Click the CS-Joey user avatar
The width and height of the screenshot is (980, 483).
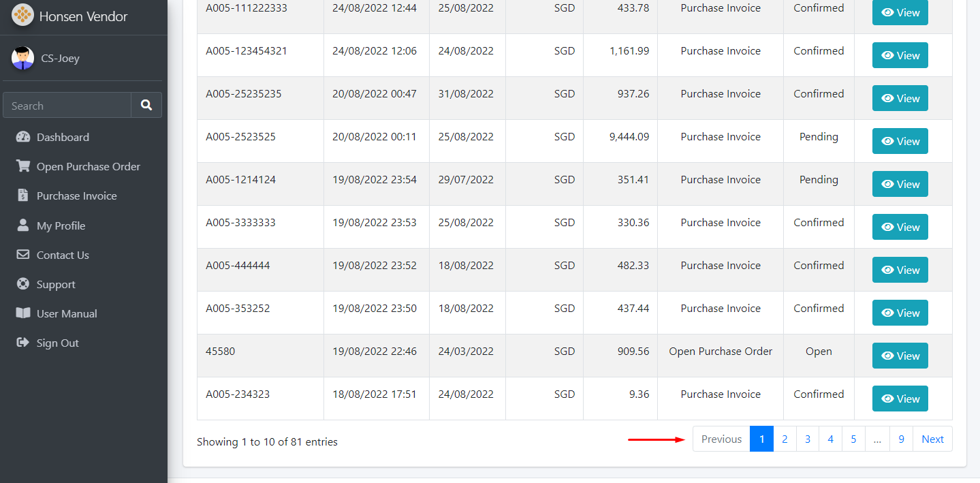pos(22,59)
